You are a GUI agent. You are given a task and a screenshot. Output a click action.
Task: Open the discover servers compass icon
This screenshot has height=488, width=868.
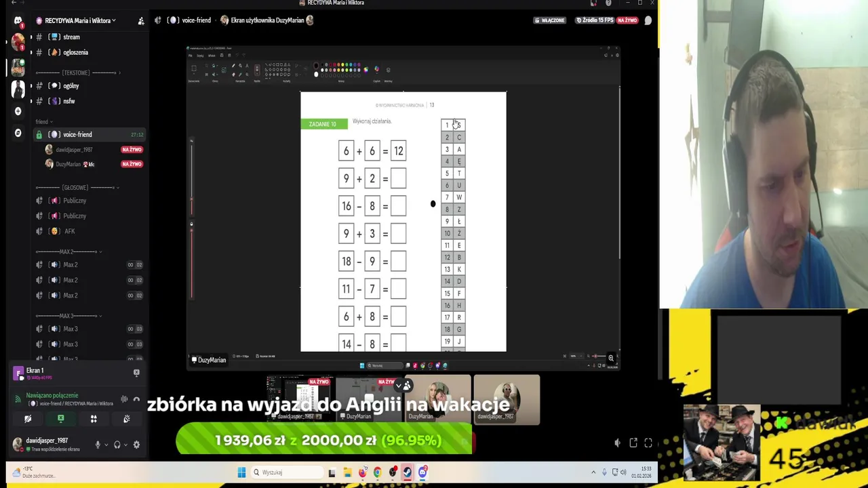(x=18, y=133)
